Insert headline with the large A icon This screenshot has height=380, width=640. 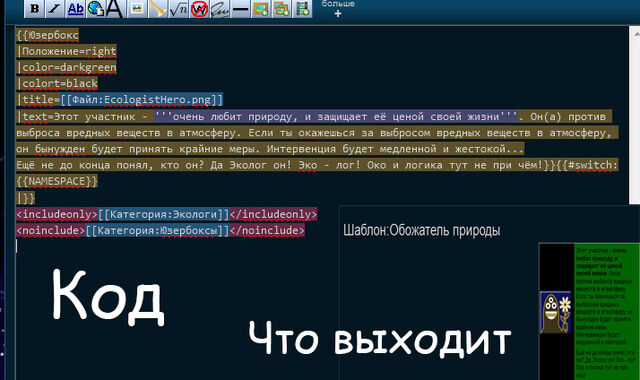[115, 9]
